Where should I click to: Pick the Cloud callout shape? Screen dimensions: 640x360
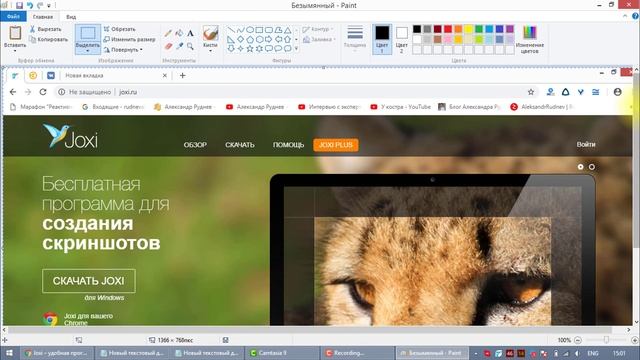tap(287, 49)
